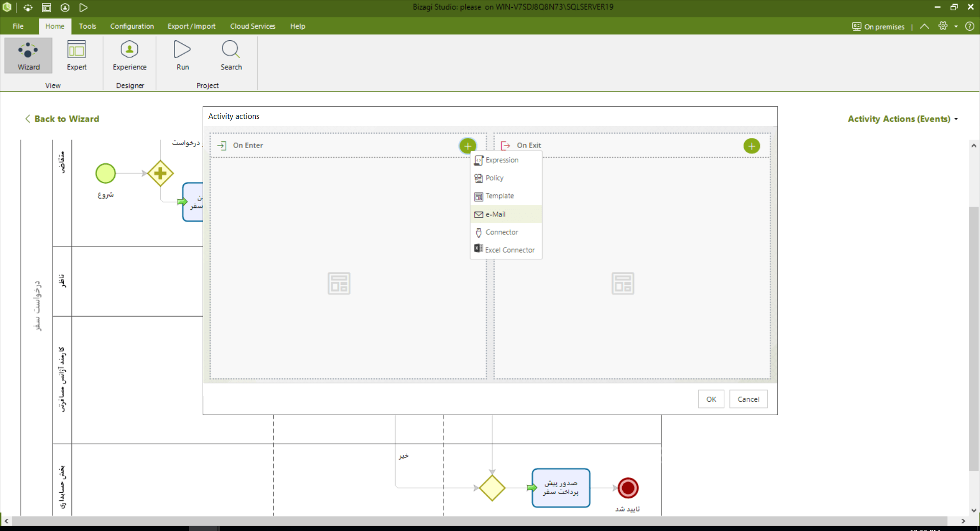Select the green start event شروع

point(106,174)
